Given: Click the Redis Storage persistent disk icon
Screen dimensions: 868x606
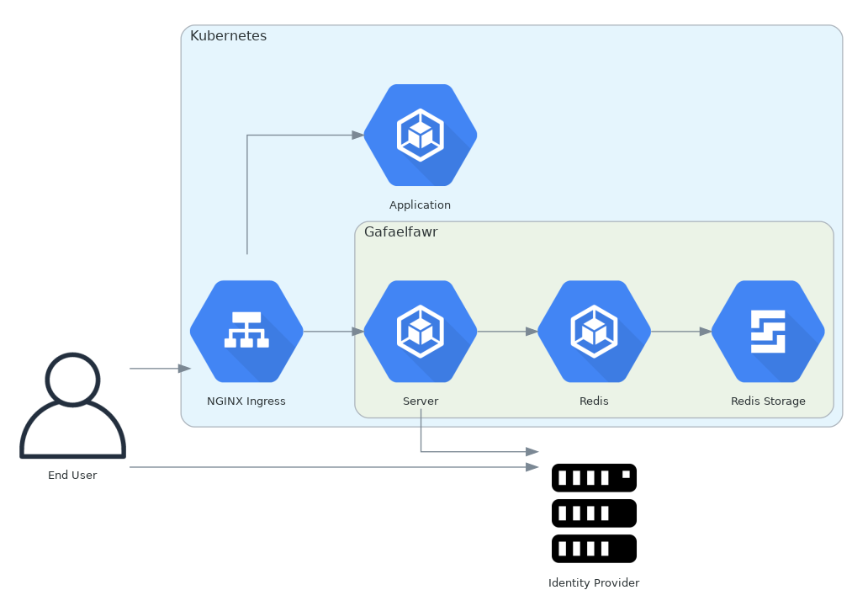Looking at the screenshot, I should point(768,331).
